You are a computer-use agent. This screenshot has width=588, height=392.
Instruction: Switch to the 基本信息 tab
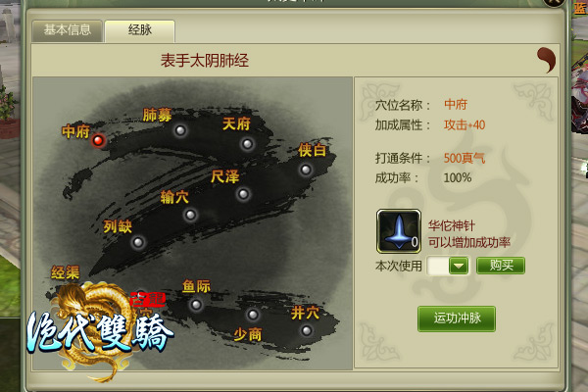(x=68, y=30)
